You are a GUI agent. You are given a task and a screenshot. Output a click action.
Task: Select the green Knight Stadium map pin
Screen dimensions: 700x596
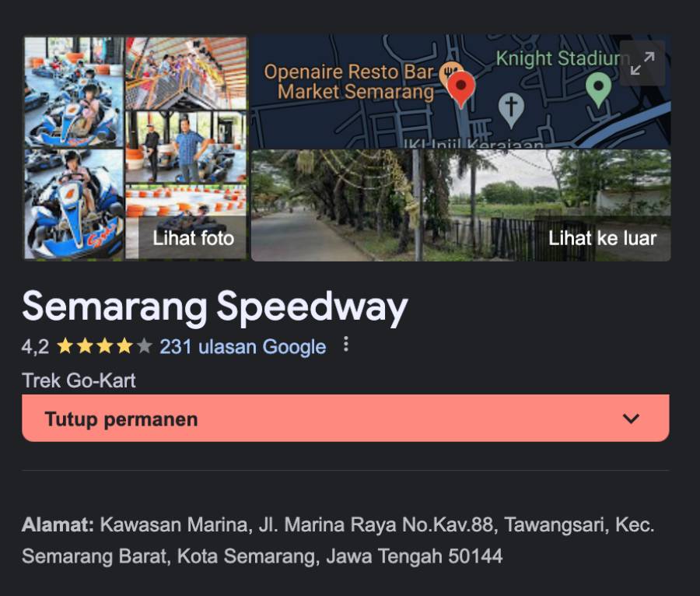pos(598,89)
